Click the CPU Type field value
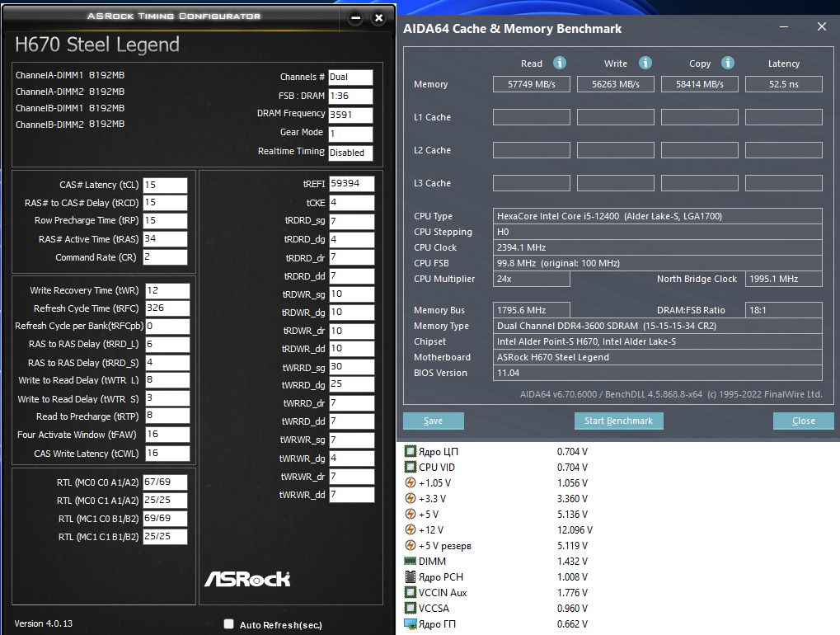The height and width of the screenshot is (635, 840). click(657, 216)
